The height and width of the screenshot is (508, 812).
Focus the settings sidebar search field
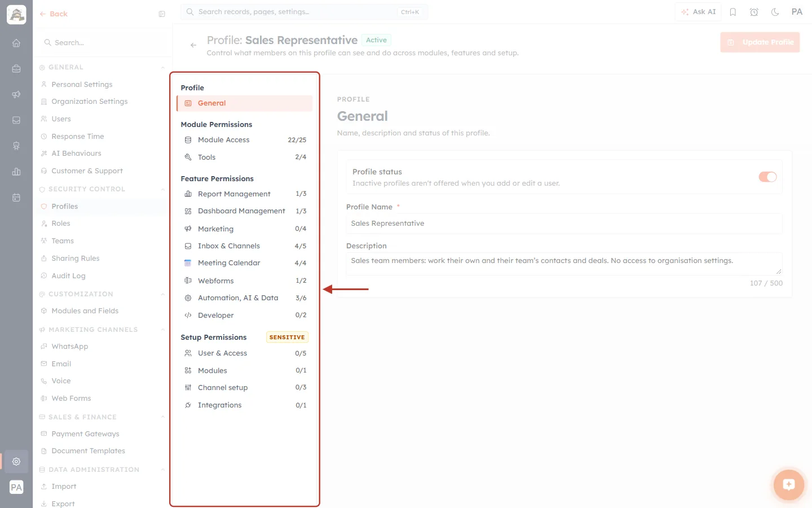pyautogui.click(x=103, y=43)
